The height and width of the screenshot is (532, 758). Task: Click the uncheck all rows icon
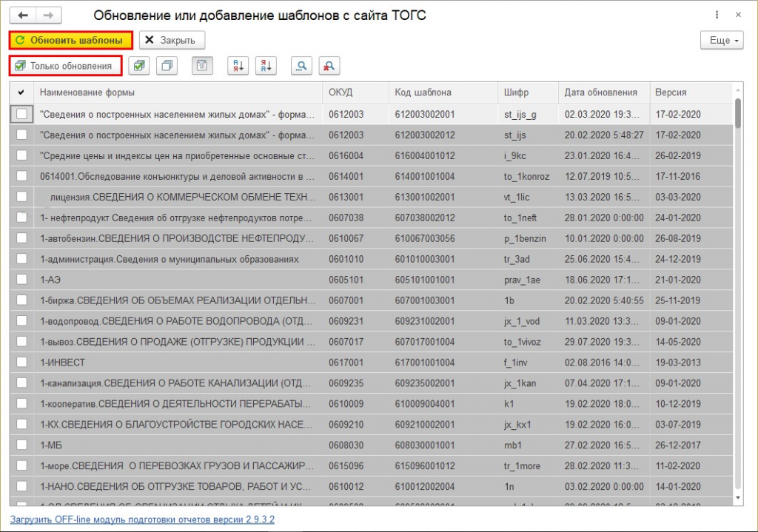click(x=167, y=66)
